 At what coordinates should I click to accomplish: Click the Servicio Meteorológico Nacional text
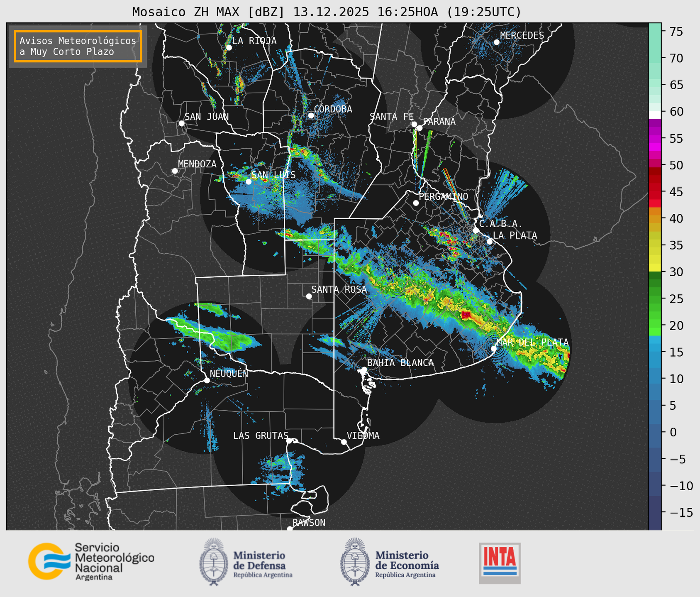[114, 562]
